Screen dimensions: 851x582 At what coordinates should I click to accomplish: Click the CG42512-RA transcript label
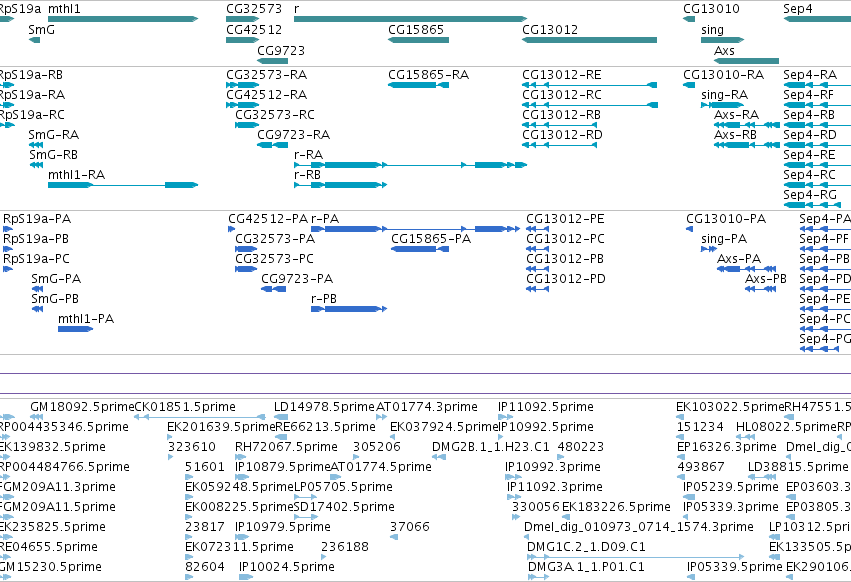(266, 95)
